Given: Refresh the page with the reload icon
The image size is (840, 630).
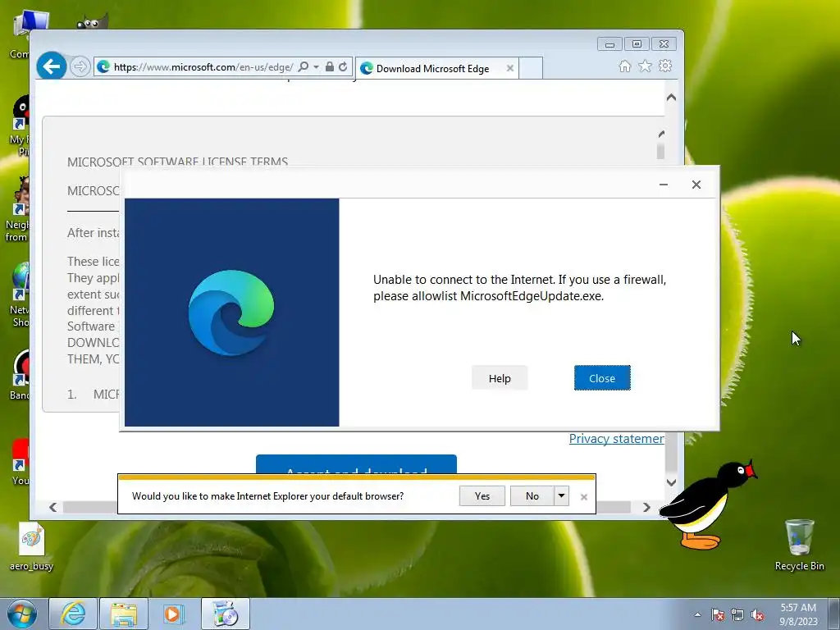Looking at the screenshot, I should pyautogui.click(x=344, y=66).
